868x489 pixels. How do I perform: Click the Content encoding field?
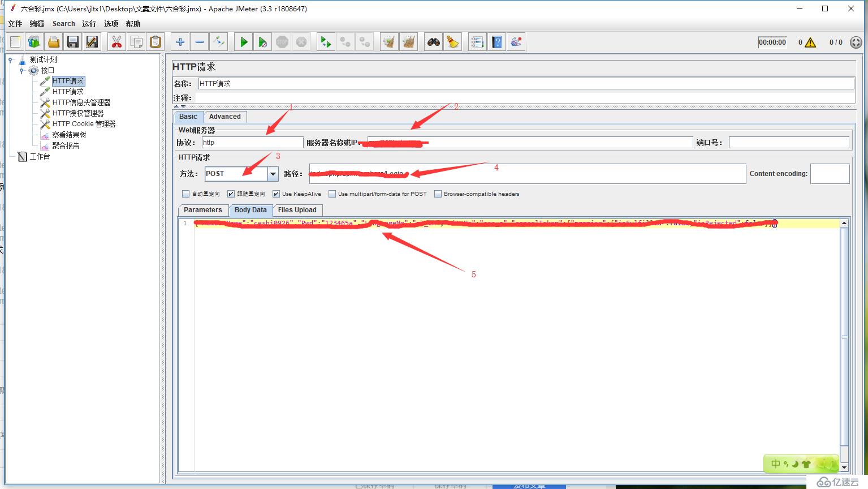point(830,174)
